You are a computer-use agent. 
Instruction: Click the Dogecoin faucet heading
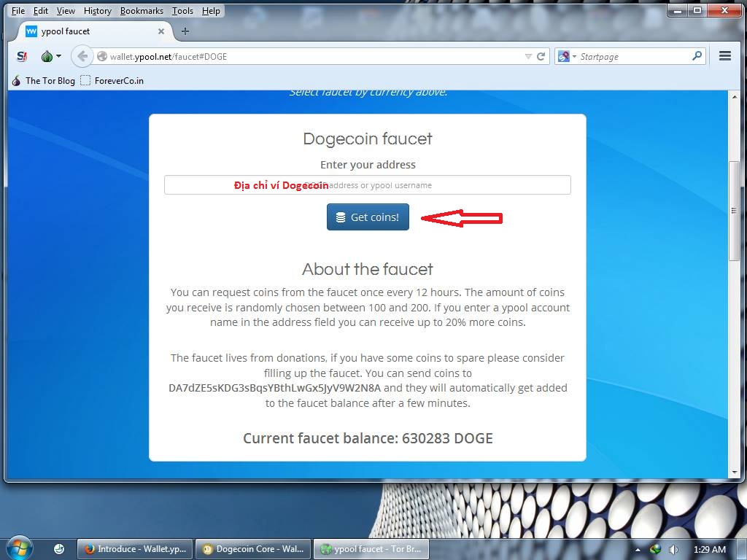click(368, 139)
